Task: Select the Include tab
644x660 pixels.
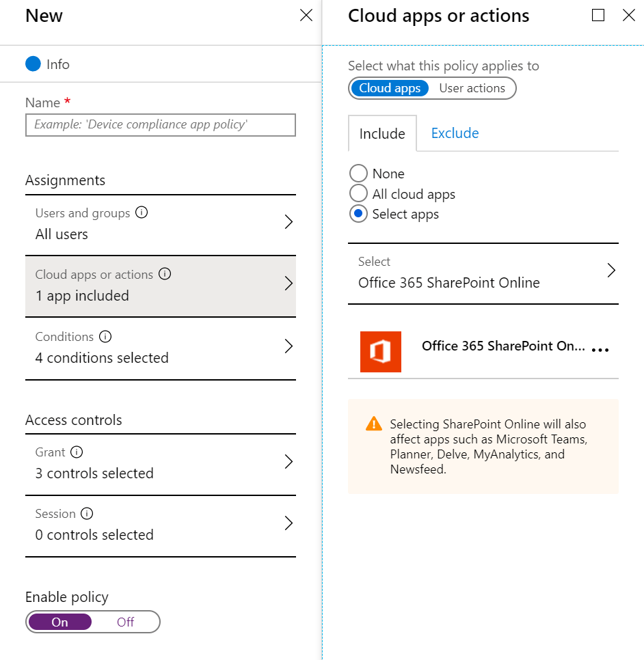Action: click(x=381, y=133)
